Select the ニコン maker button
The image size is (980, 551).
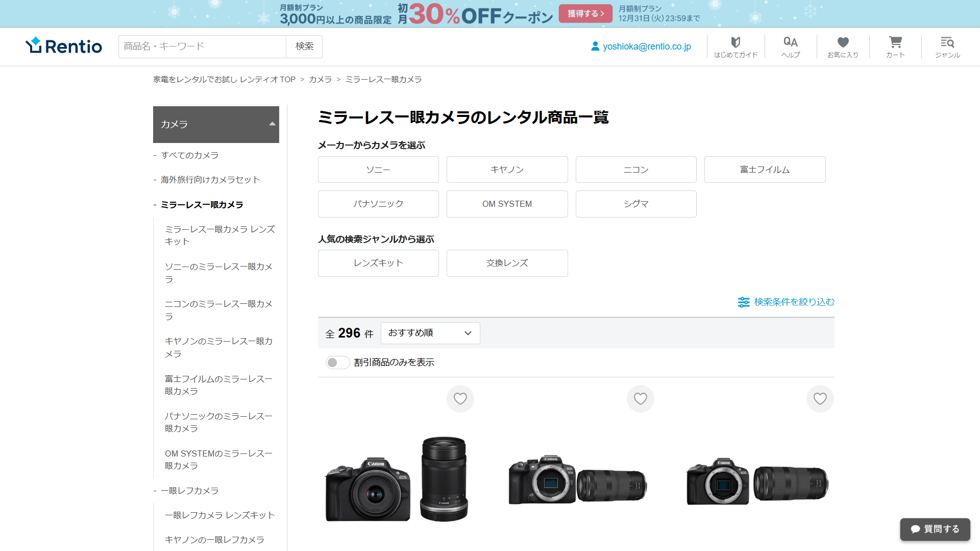pyautogui.click(x=636, y=170)
